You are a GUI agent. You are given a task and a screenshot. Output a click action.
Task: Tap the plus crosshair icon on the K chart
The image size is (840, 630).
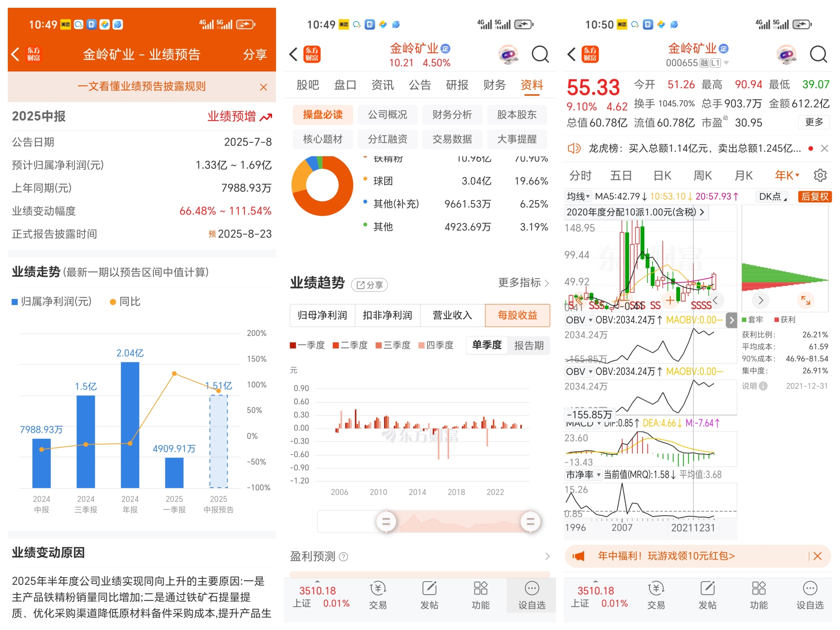click(x=670, y=300)
